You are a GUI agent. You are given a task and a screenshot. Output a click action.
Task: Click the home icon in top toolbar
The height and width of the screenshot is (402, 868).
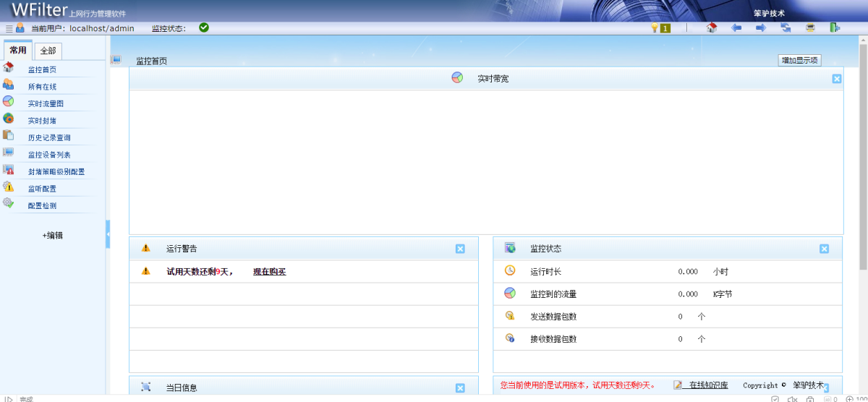pyautogui.click(x=711, y=27)
